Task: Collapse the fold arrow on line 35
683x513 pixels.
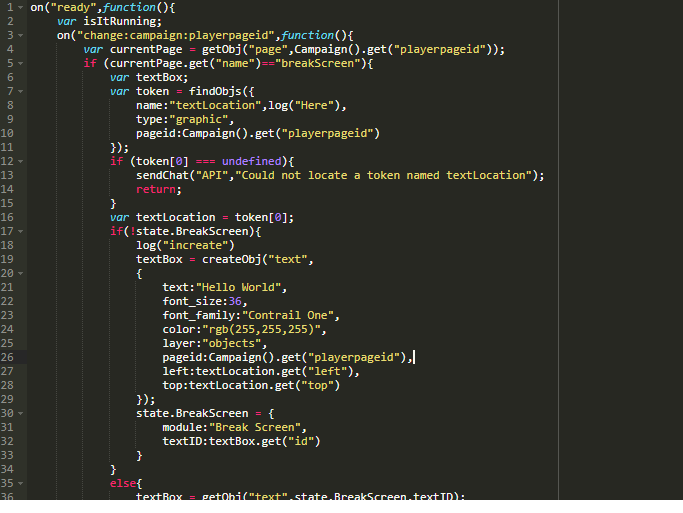Action: coord(20,483)
